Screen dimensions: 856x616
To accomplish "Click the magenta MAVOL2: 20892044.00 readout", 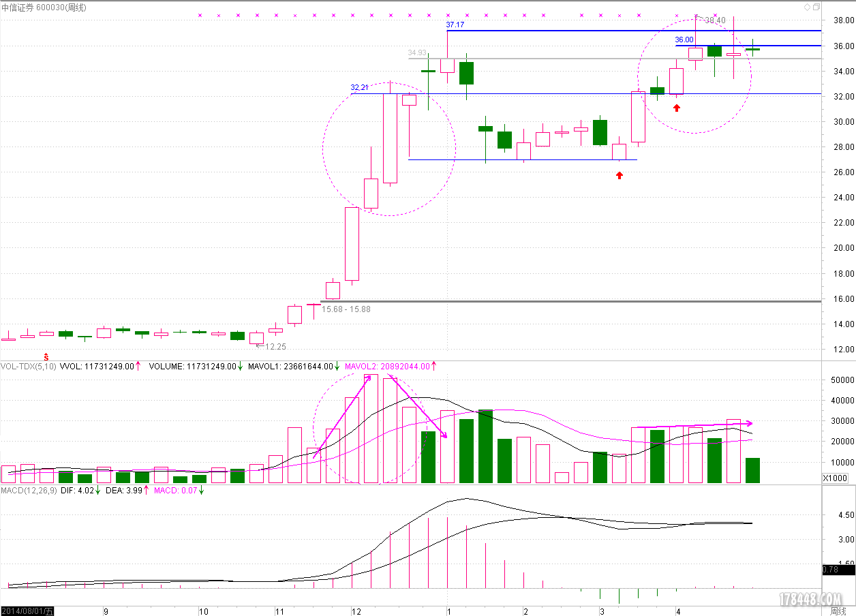I will (387, 367).
